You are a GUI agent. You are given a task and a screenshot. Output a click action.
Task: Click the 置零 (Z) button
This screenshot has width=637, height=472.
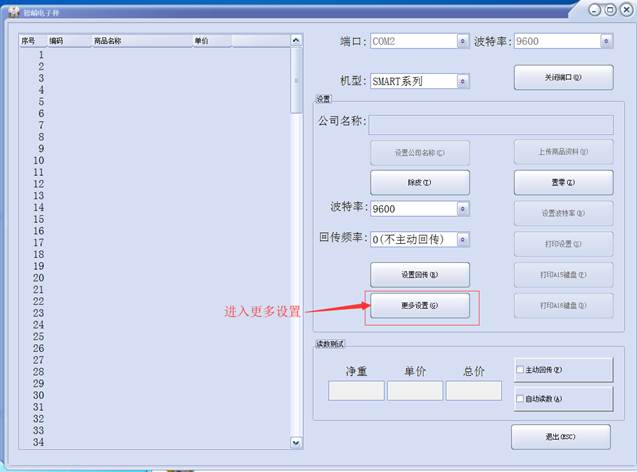tap(563, 182)
